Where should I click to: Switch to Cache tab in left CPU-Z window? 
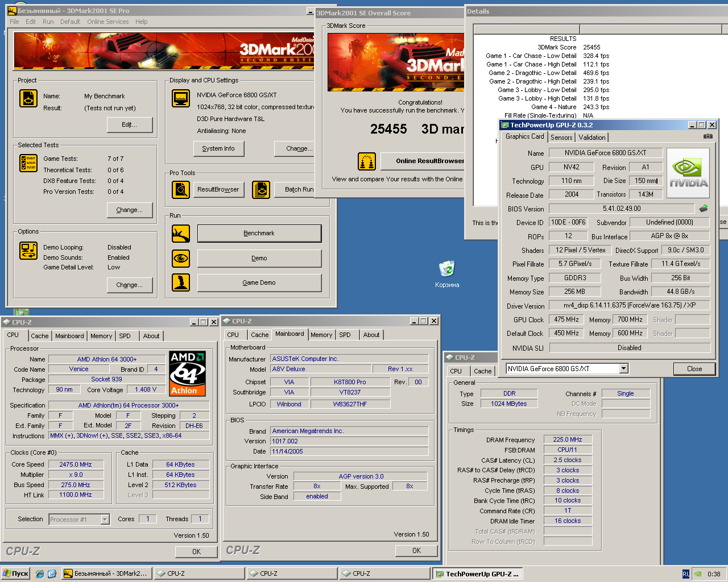pos(40,336)
